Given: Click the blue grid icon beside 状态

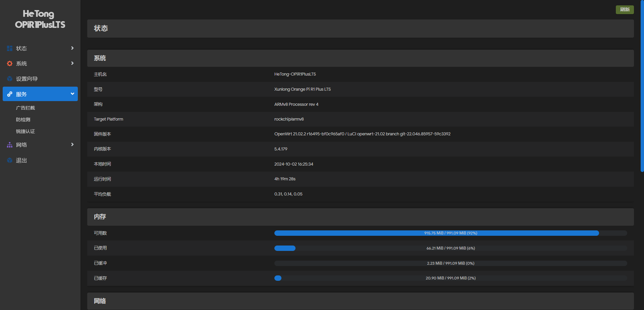Looking at the screenshot, I should pos(10,48).
